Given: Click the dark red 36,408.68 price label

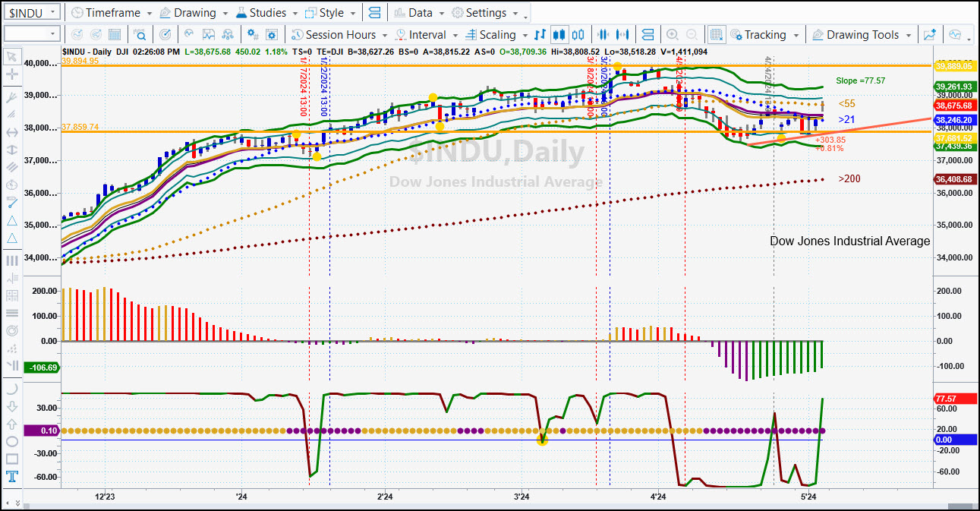Looking at the screenshot, I should coord(953,180).
